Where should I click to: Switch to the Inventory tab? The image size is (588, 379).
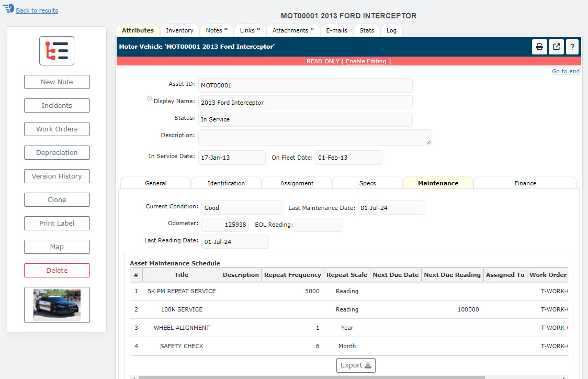(x=179, y=30)
